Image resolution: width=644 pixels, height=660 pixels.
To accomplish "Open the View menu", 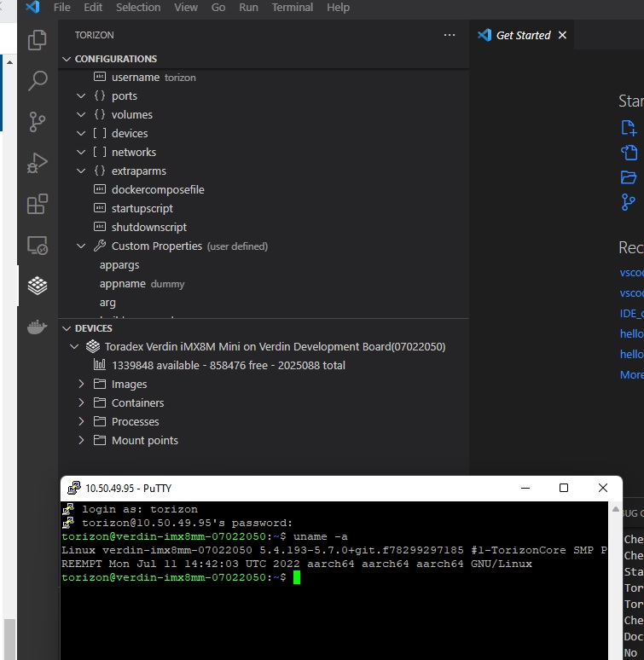I will (x=186, y=8).
